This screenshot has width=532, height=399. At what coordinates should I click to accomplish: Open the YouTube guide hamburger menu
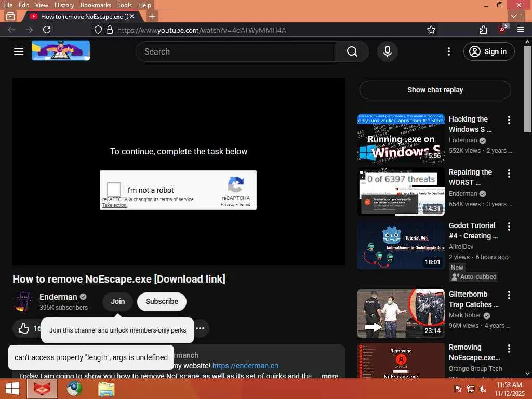[19, 51]
